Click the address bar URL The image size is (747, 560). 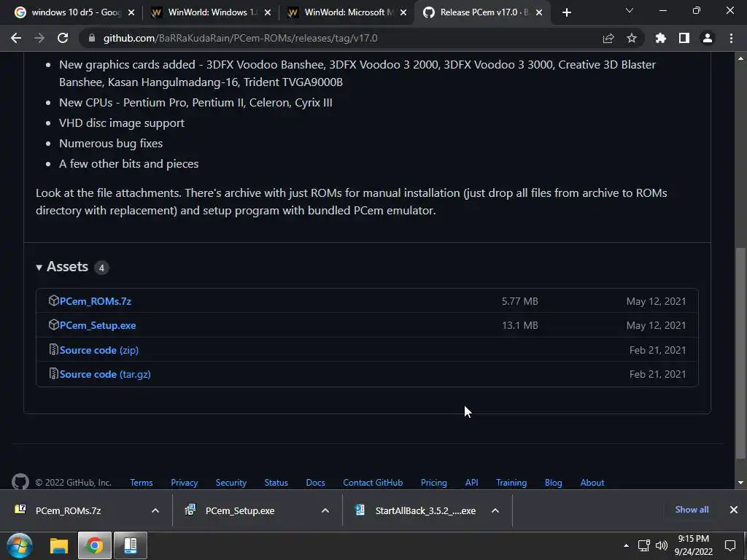tap(240, 38)
